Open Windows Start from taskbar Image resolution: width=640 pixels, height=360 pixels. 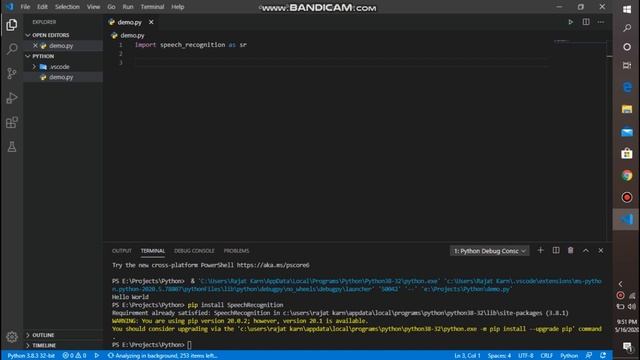627,9
